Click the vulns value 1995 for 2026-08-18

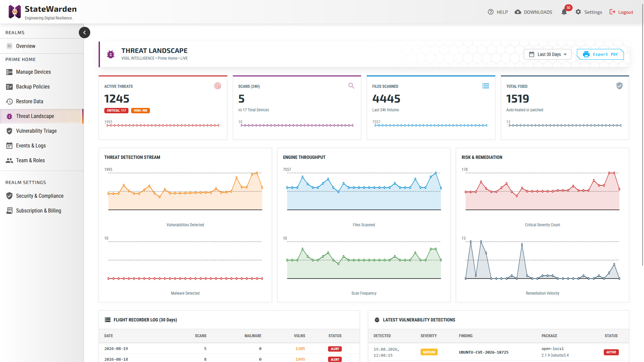[x=300, y=359]
